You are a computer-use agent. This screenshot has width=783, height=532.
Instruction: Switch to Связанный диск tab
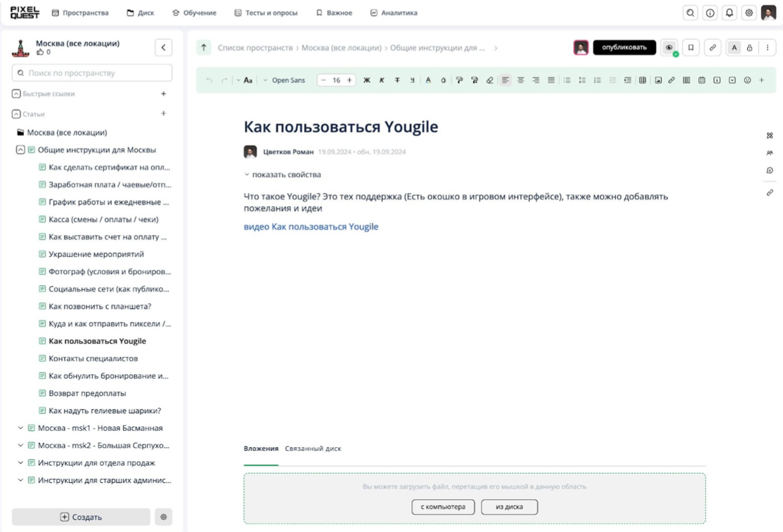(x=313, y=448)
